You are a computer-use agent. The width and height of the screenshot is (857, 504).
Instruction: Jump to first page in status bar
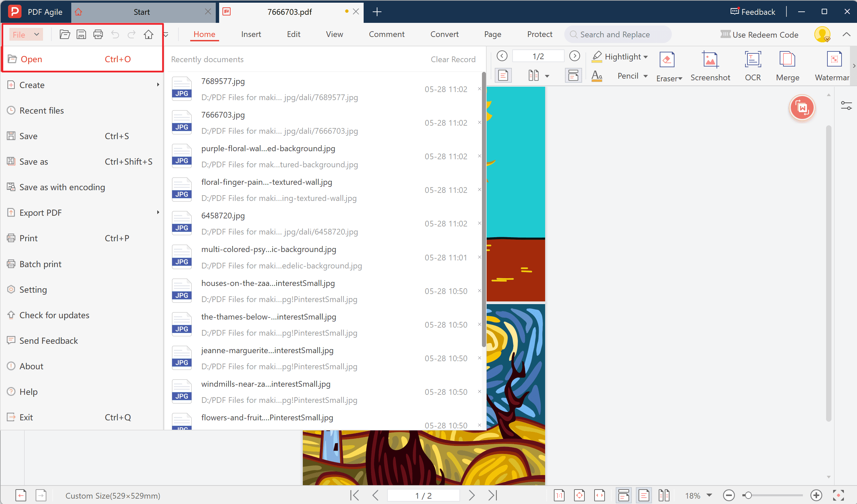coord(354,495)
